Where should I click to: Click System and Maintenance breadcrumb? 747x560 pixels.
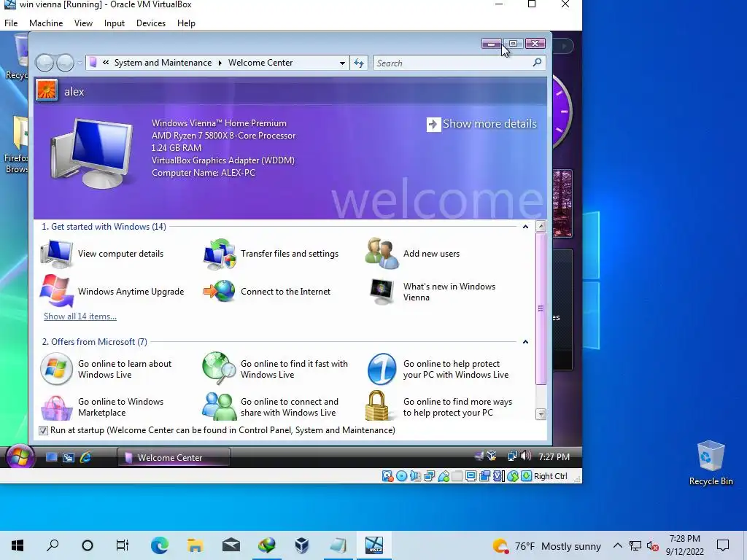click(163, 63)
